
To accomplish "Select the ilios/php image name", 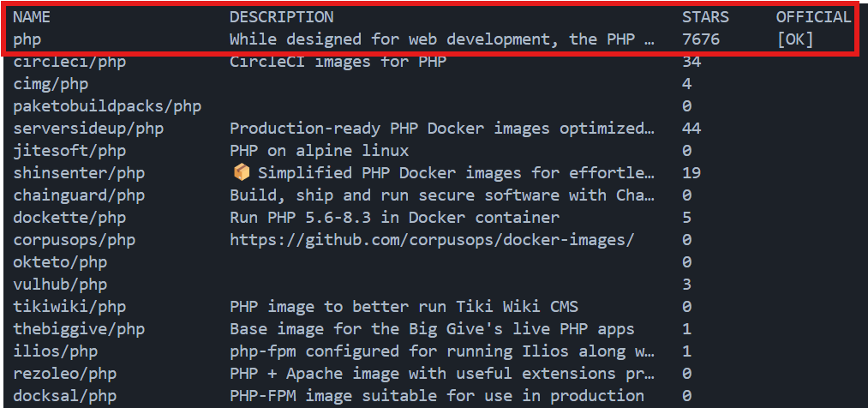I will point(56,351).
